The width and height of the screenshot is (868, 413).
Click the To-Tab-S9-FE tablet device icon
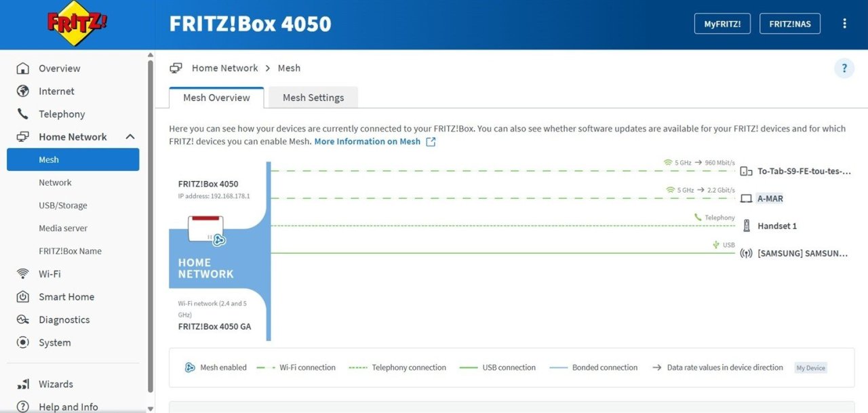(746, 172)
